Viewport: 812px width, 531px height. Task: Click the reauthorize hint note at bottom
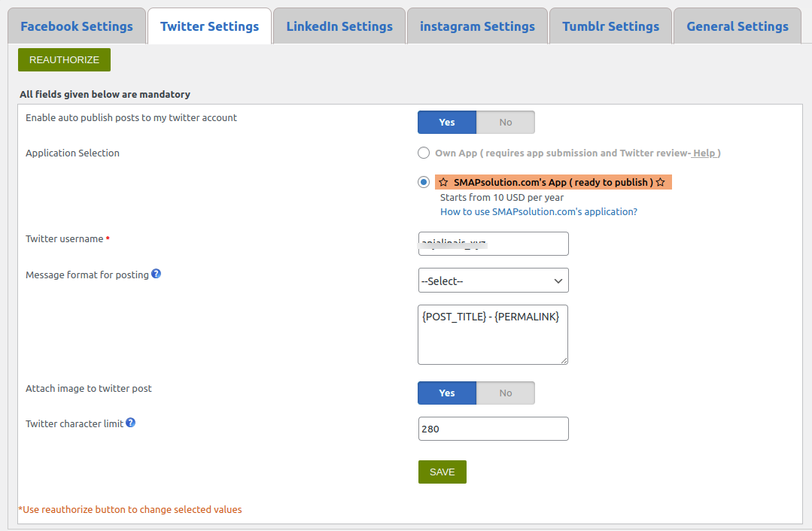pos(130,510)
